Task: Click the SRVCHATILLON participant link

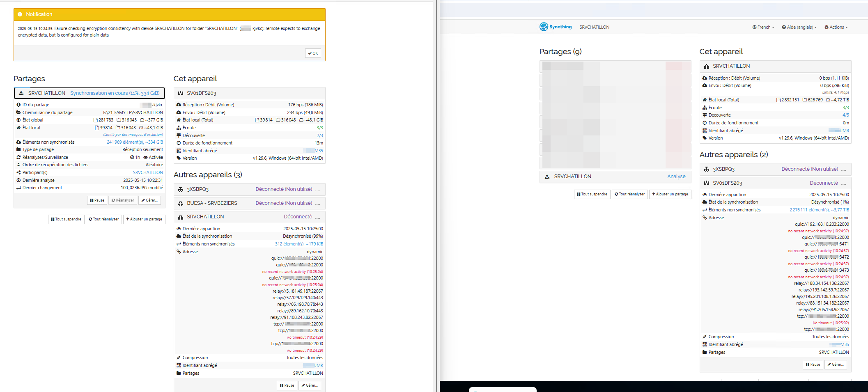Action: coord(148,172)
